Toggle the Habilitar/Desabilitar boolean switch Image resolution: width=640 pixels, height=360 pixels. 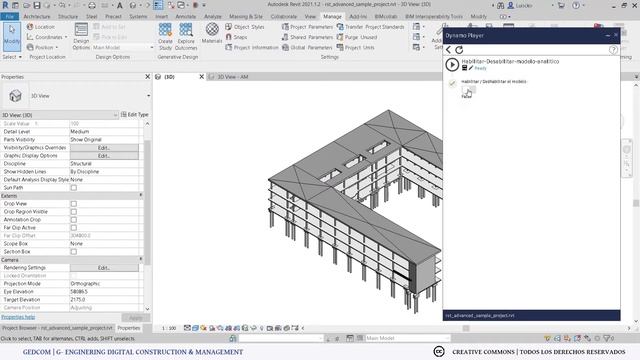click(468, 90)
